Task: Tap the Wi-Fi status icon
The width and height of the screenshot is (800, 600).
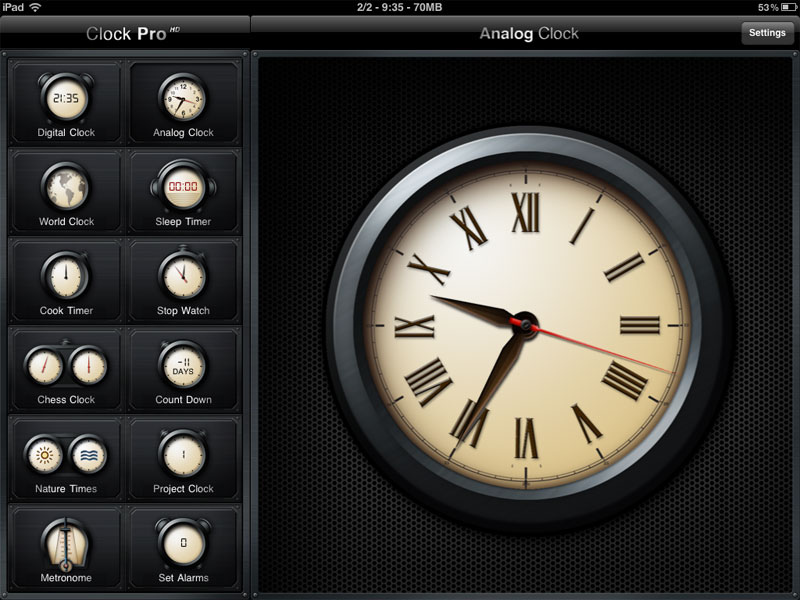Action: [36, 7]
